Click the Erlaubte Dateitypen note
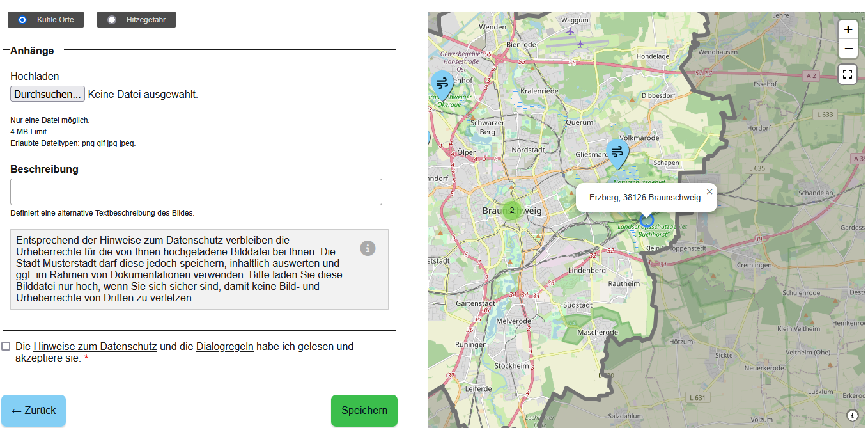Viewport: 868px width, 437px height. [x=73, y=143]
